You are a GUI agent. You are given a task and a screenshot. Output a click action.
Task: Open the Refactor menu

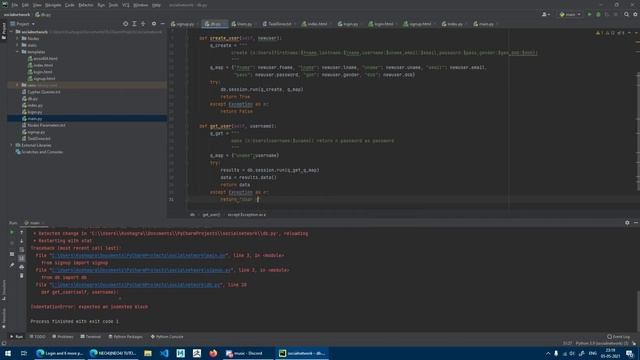[86, 5]
